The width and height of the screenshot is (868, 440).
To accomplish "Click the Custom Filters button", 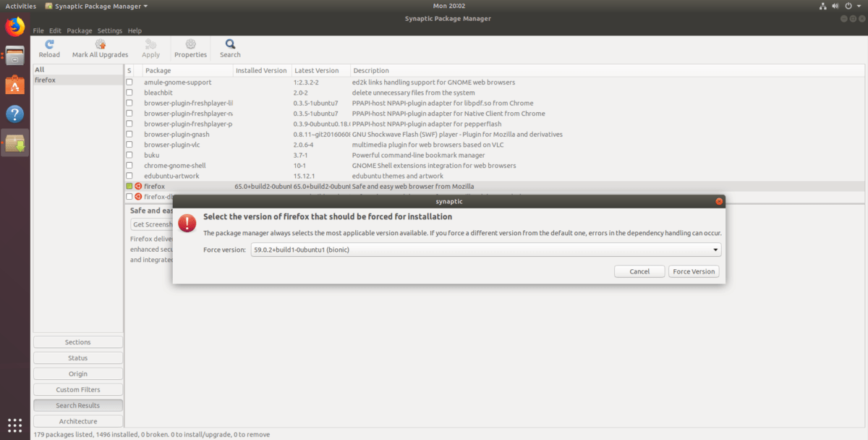I will pyautogui.click(x=78, y=389).
